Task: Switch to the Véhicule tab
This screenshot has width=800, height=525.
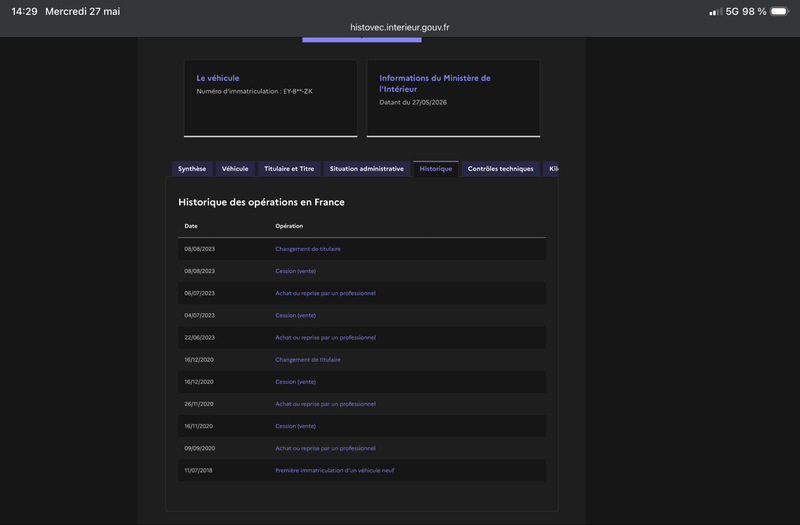Action: pyautogui.click(x=235, y=169)
